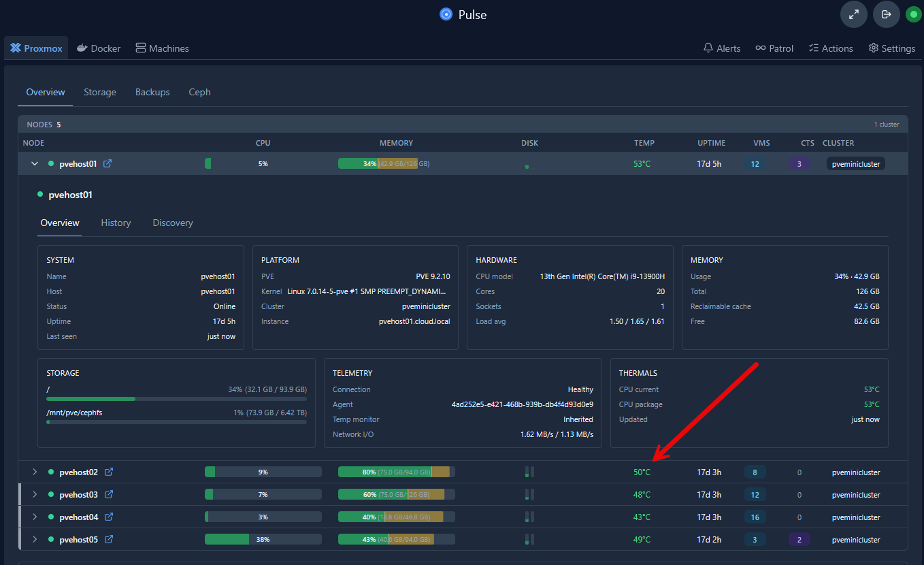This screenshot has width=924, height=565.
Task: Click the green connection status indicator
Action: tap(913, 14)
